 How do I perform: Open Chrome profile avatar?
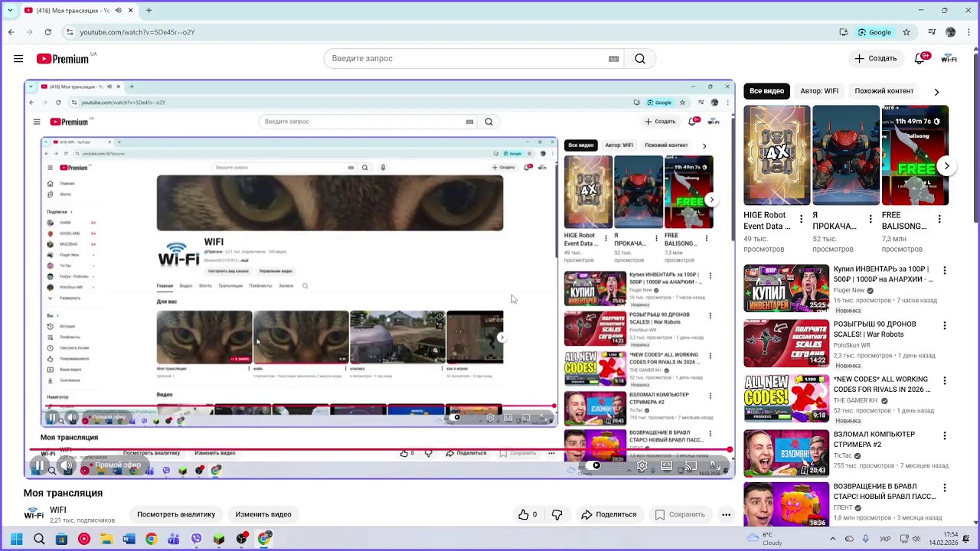click(x=951, y=32)
